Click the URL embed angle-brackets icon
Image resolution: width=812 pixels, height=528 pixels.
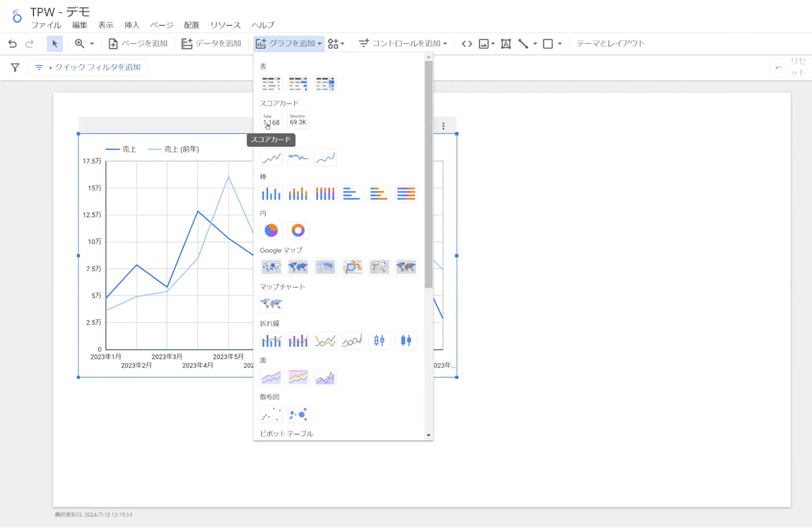(467, 44)
